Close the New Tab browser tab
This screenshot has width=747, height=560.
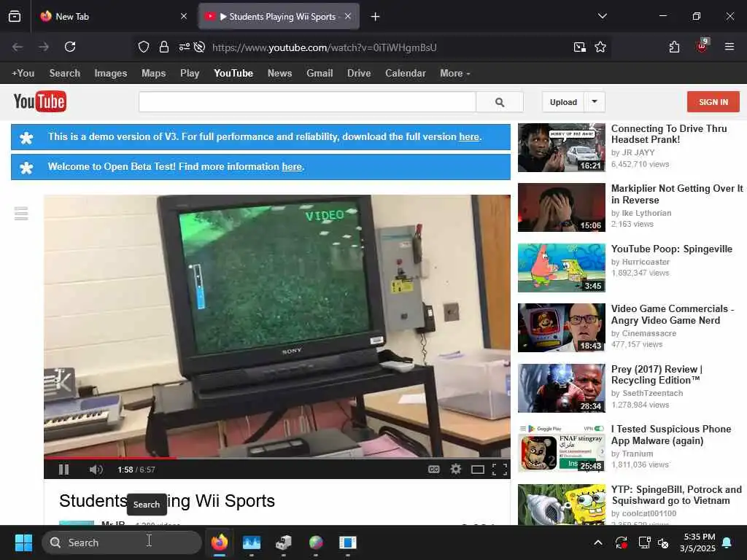click(184, 17)
